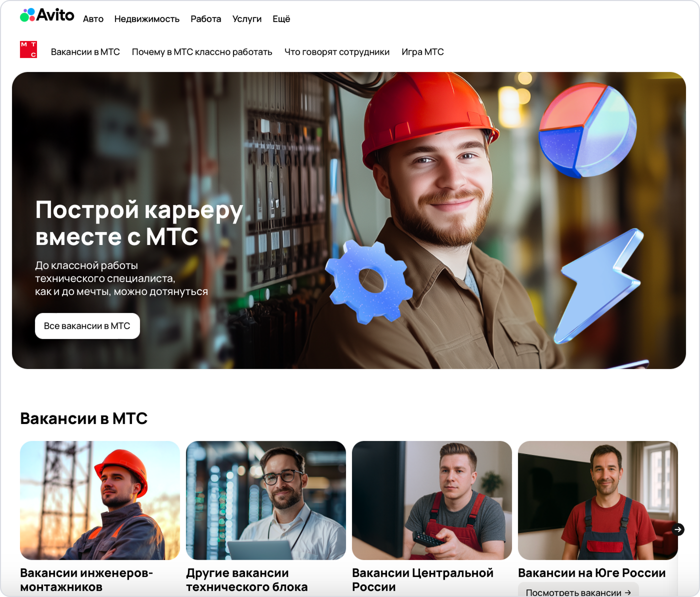
Task: Open Почему в МТС классно работать
Action: coord(202,52)
